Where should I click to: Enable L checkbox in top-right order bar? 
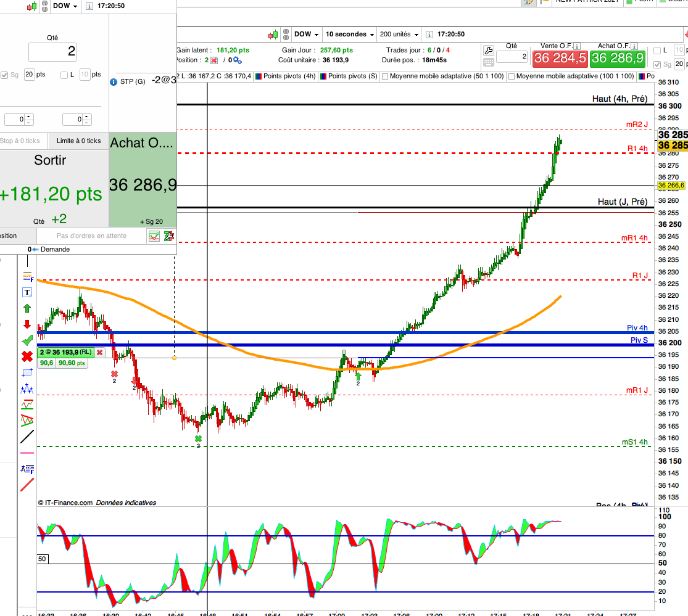[x=657, y=51]
